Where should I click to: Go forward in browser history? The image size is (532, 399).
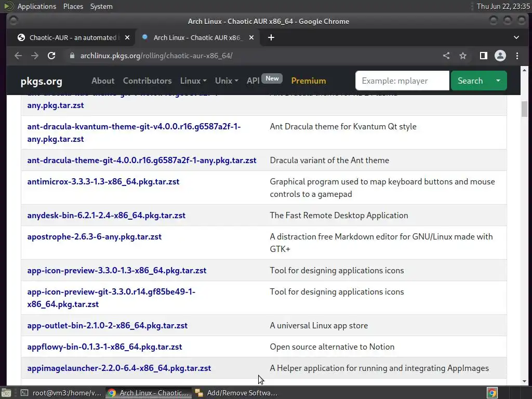tap(35, 56)
